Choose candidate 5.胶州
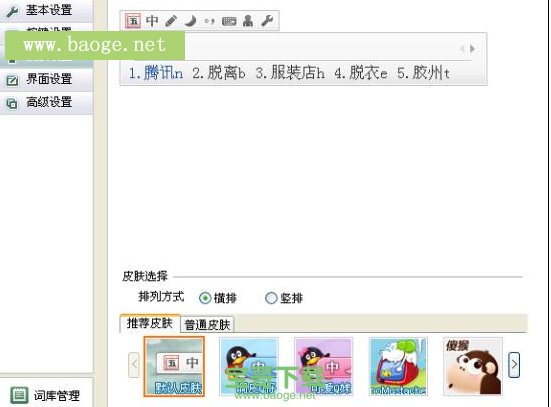The width and height of the screenshot is (551, 407). [423, 73]
